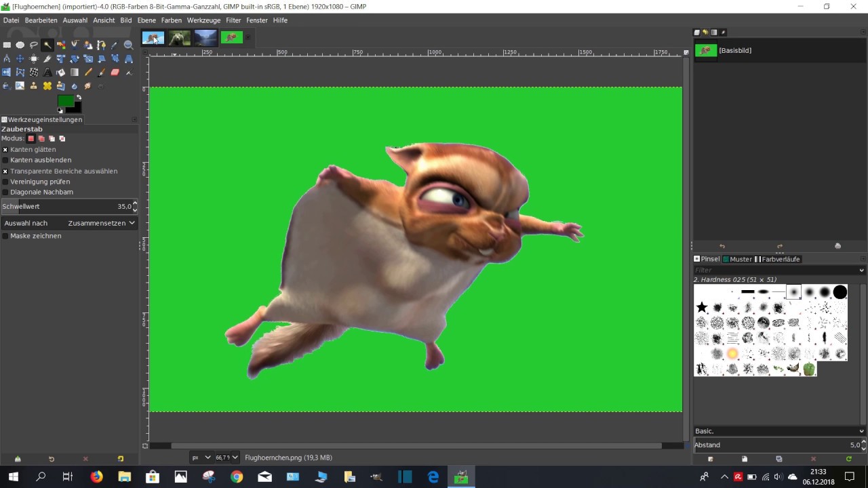Enable Maske zeichnen checkbox

point(5,236)
